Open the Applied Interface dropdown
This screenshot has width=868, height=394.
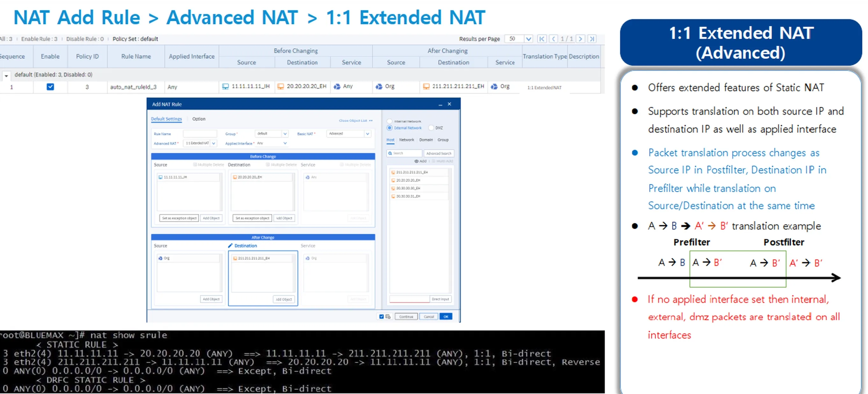[285, 143]
